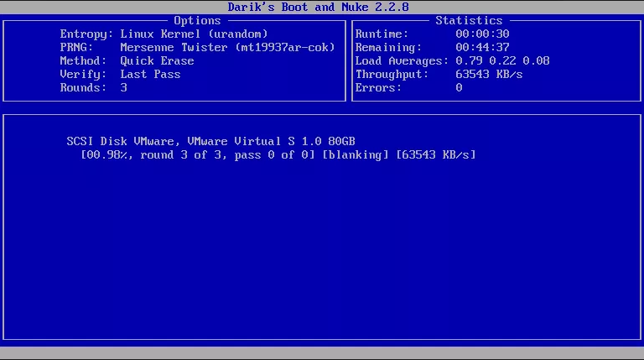Click the '[63543 KB/s]' speed on the disk line

point(436,155)
